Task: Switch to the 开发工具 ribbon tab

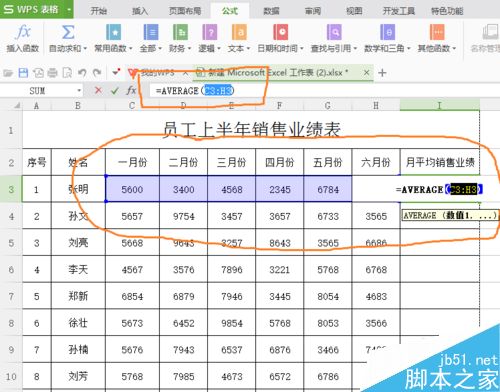Action: (x=399, y=11)
